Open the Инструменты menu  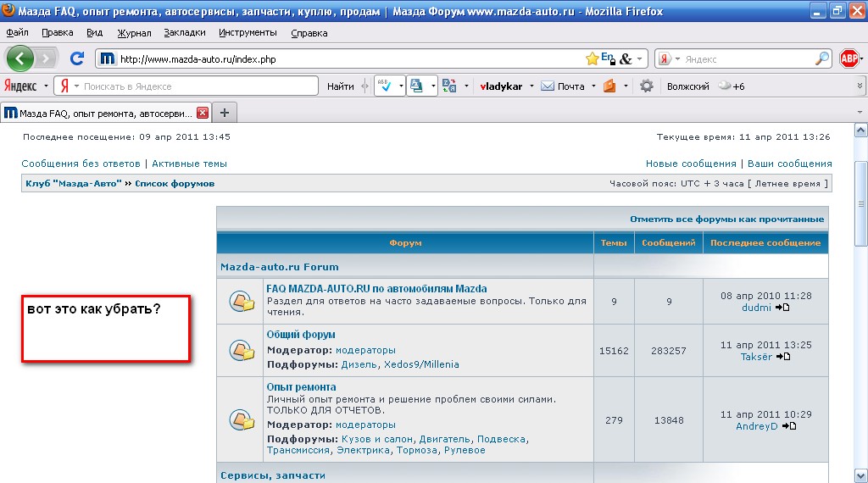tap(248, 32)
